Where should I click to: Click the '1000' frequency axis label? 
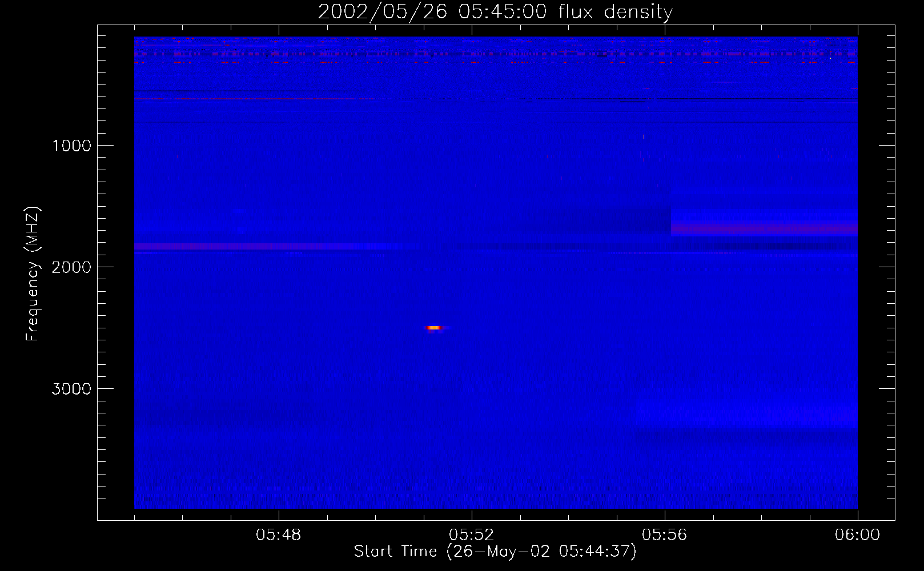coord(71,146)
